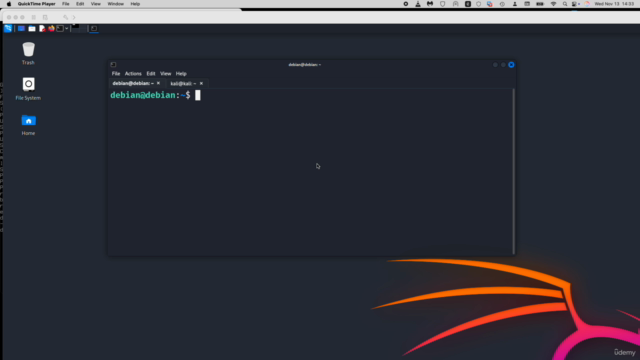Open QuickTime's Edit menu in macOS bar
The height and width of the screenshot is (360, 640).
80,4
